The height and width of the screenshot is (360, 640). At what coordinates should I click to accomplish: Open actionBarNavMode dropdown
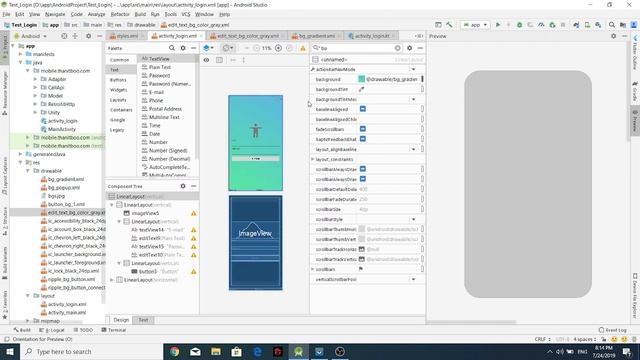coord(413,69)
